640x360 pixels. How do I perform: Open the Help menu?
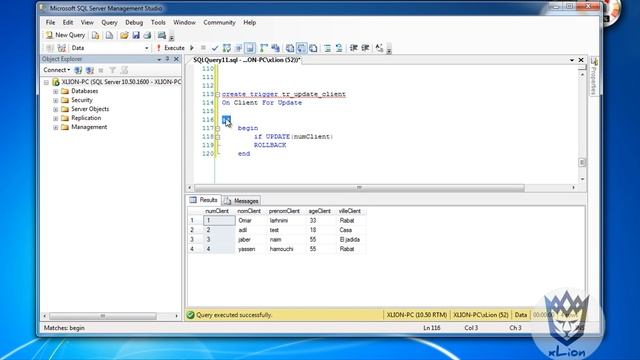249,22
